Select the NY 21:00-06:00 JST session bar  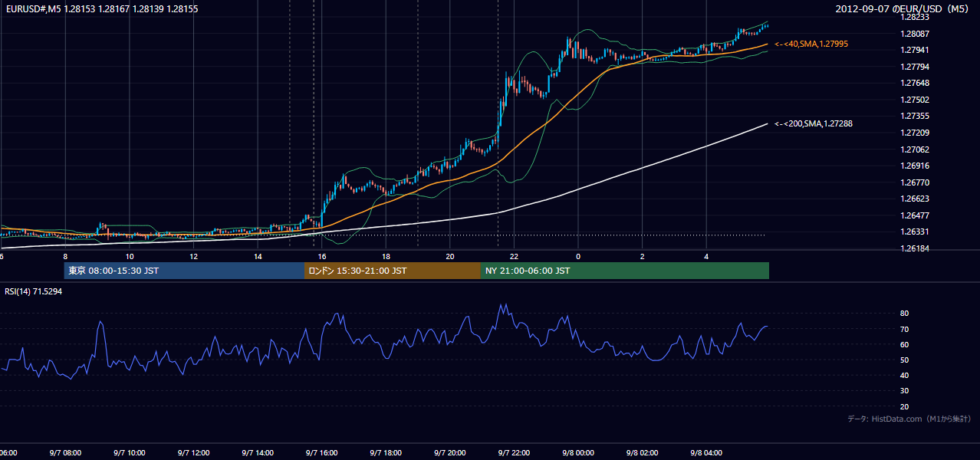coord(625,271)
